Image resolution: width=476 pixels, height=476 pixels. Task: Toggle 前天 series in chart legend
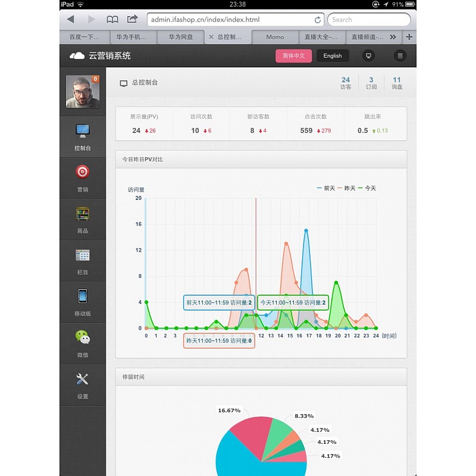click(x=326, y=188)
